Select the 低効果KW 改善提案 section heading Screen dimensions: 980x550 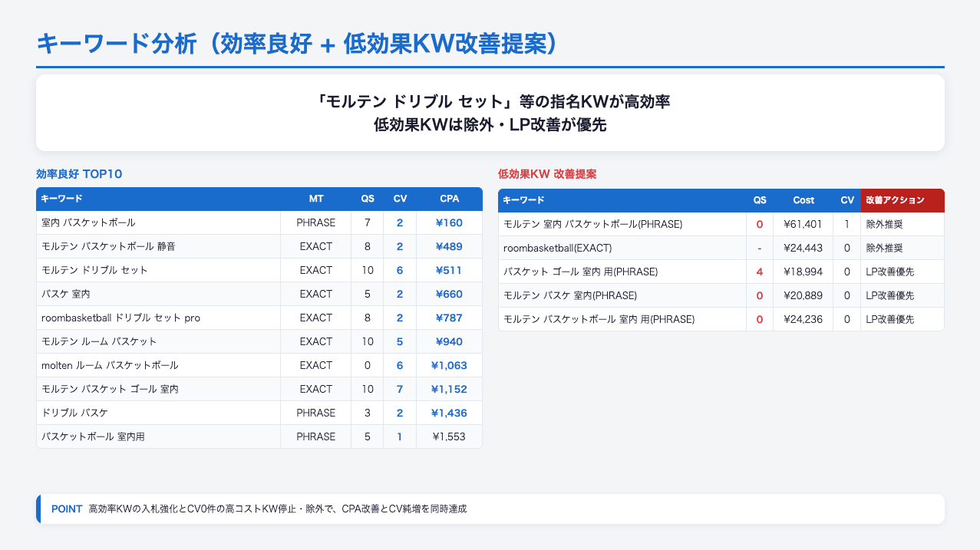[x=548, y=175]
